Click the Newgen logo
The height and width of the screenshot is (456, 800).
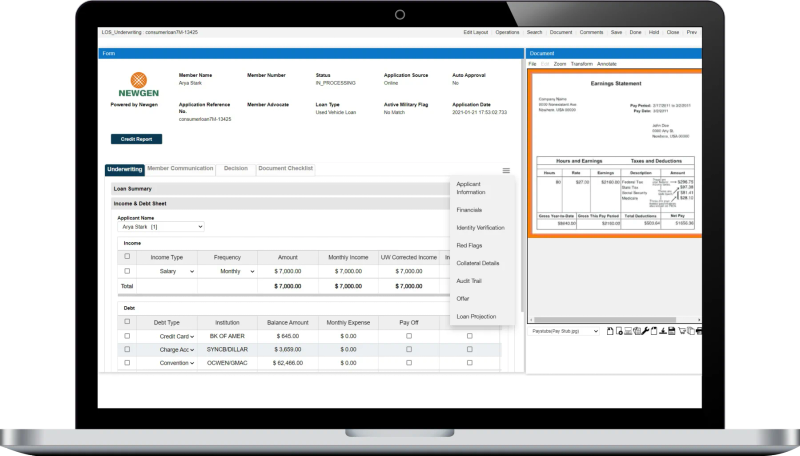tap(138, 84)
